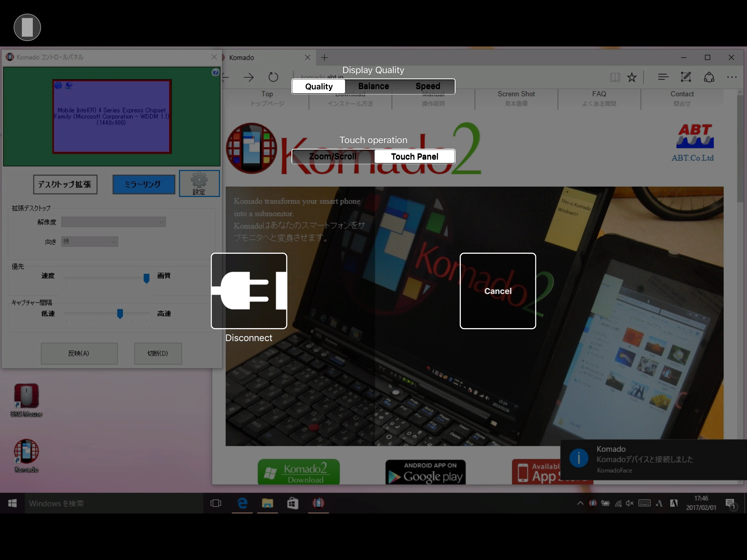Open Task View in taskbar
The height and width of the screenshot is (560, 747).
click(x=215, y=503)
